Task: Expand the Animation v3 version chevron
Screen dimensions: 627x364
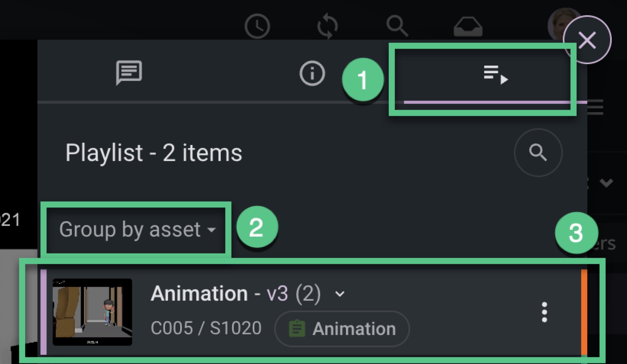Action: [340, 294]
